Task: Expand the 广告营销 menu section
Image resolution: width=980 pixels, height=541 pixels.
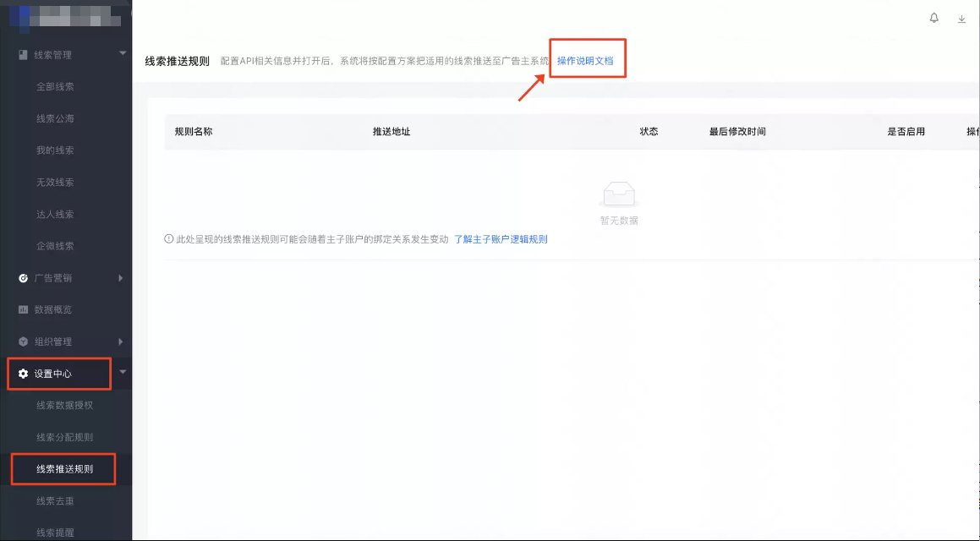Action: (x=120, y=277)
